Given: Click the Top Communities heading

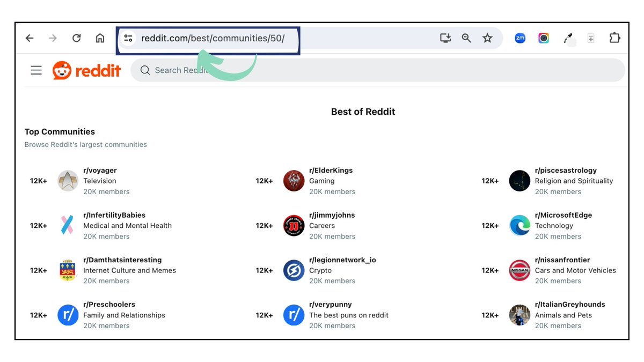Looking at the screenshot, I should (x=60, y=131).
